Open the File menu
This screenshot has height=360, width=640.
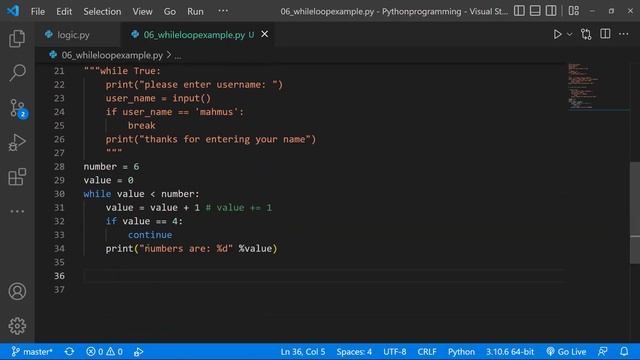(x=38, y=11)
